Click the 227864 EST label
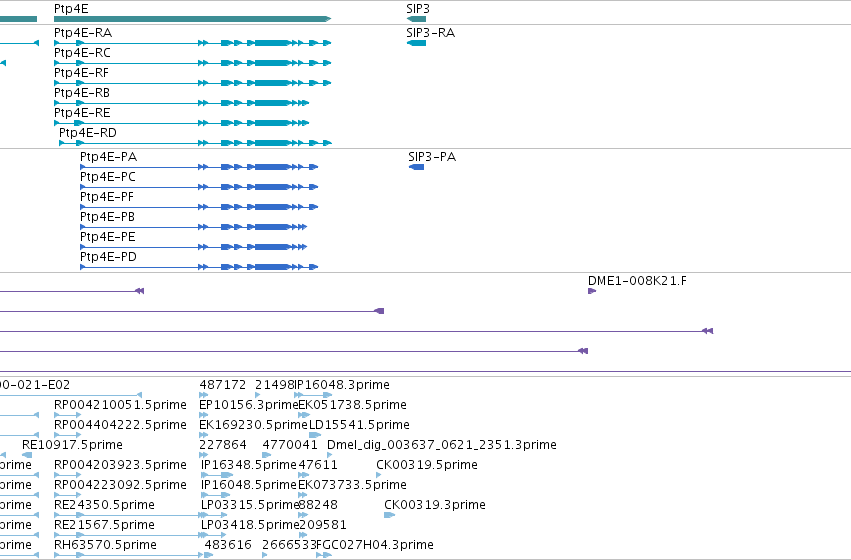The width and height of the screenshot is (851, 560). pos(223,445)
